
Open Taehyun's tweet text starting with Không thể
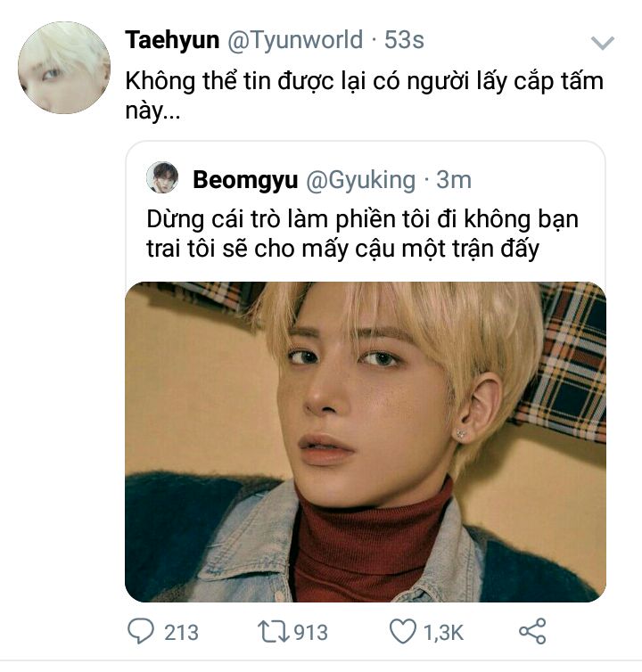pyautogui.click(x=365, y=95)
